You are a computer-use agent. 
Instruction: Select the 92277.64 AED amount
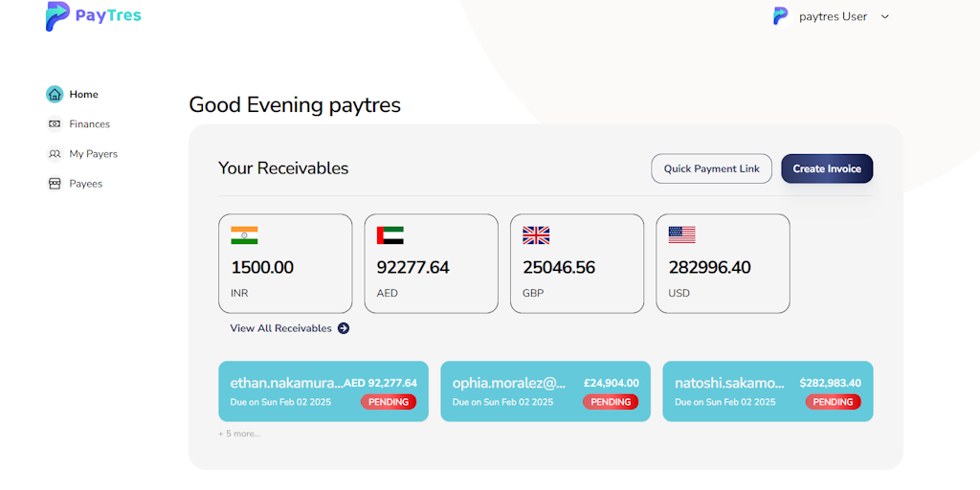(x=413, y=268)
